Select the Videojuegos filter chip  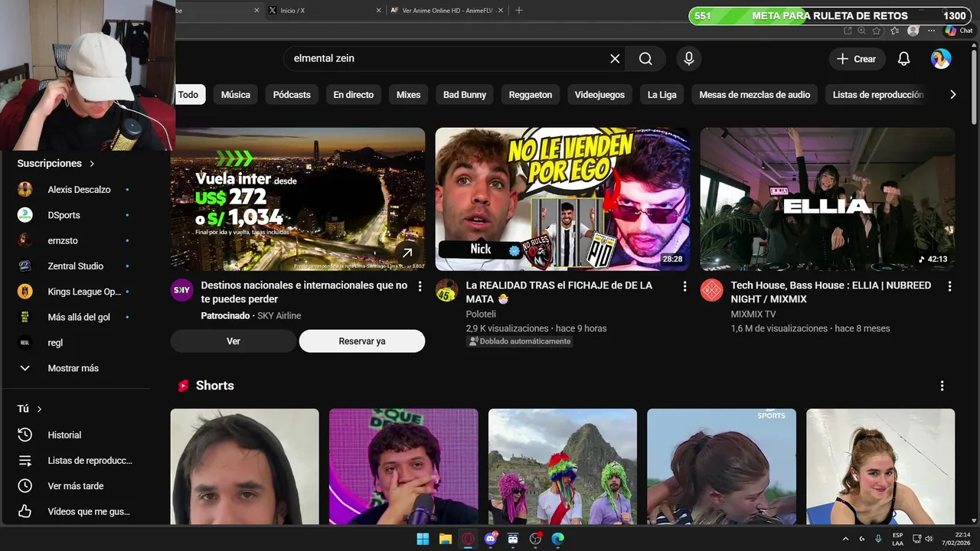click(x=599, y=95)
